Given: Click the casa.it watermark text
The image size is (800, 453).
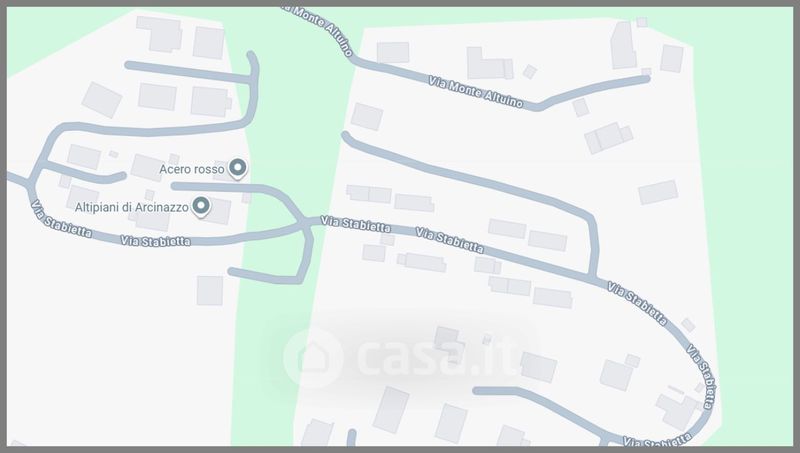Looking at the screenshot, I should pos(436,358).
